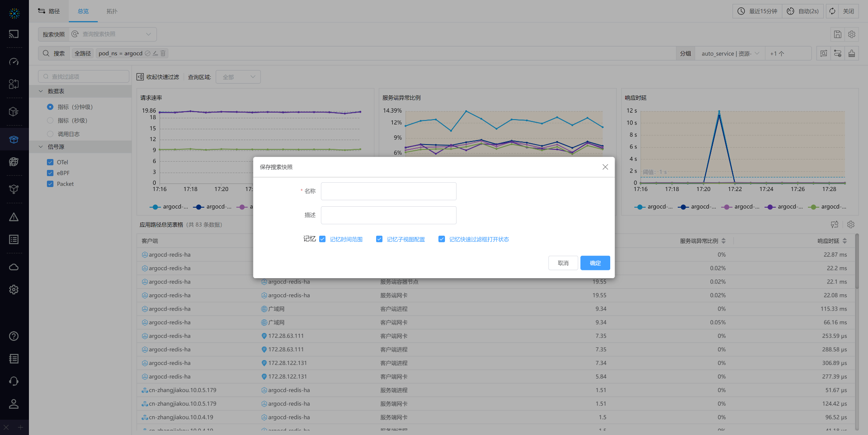Click the save snapshot disk icon
The width and height of the screenshot is (868, 435).
pos(837,34)
